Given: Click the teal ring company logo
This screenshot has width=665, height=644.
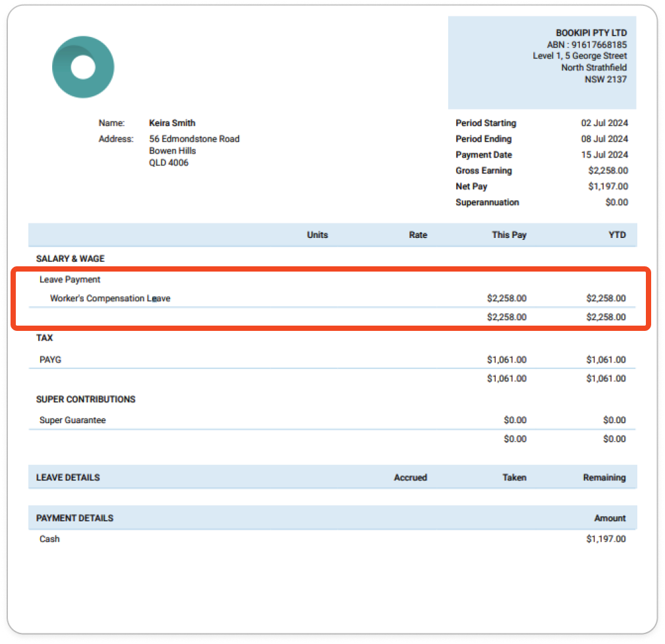Looking at the screenshot, I should (83, 67).
